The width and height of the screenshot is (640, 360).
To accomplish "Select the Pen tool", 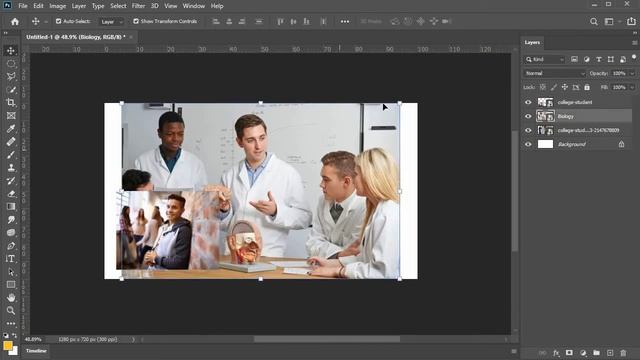I will [11, 246].
